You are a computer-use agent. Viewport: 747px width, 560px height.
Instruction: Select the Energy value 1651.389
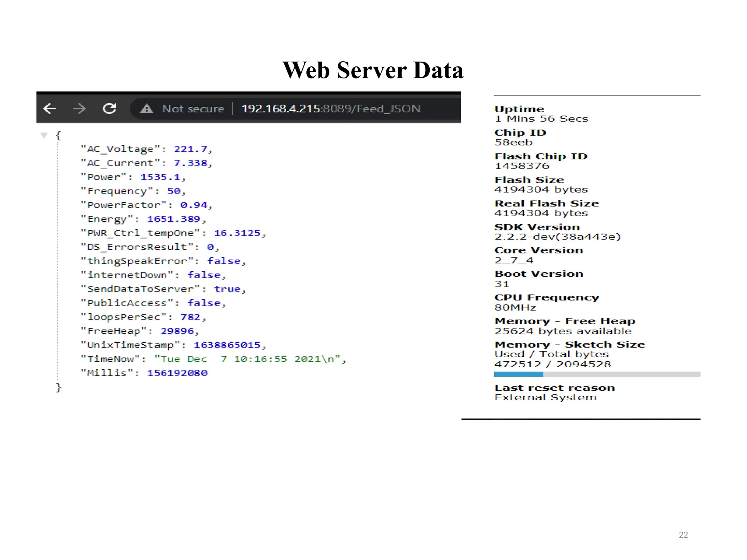174,219
